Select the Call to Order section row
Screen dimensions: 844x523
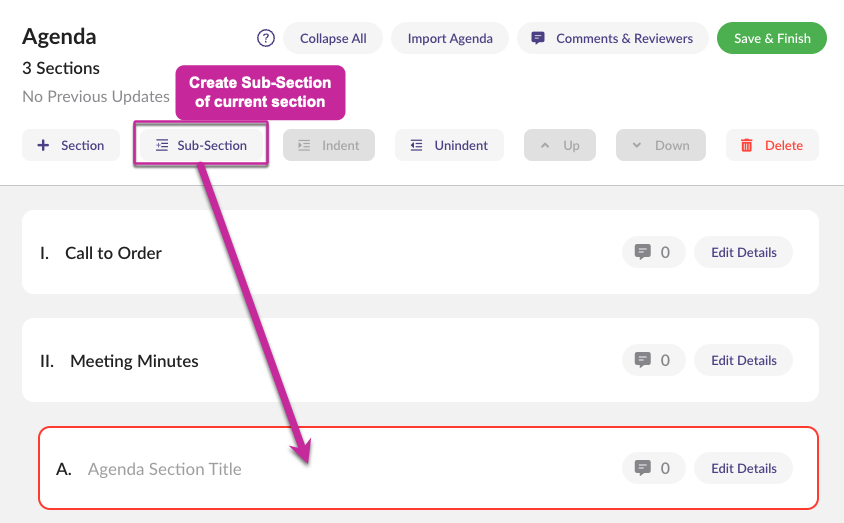(420, 252)
